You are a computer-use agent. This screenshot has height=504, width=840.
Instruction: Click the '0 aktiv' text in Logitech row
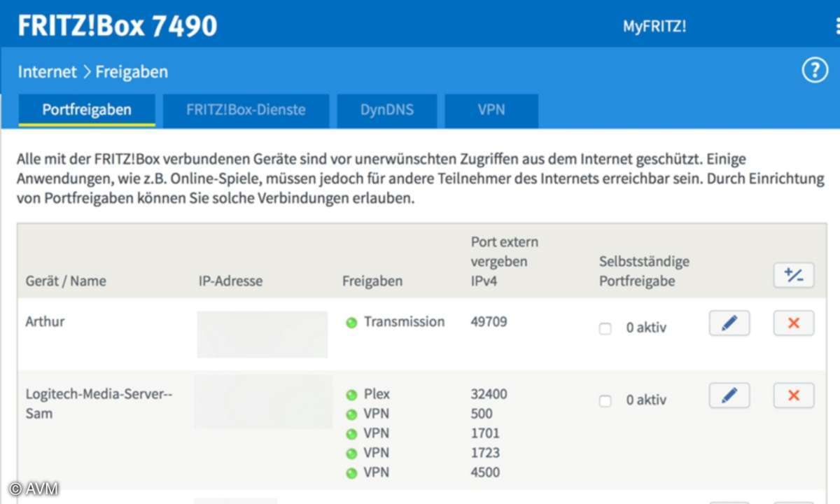tap(646, 400)
